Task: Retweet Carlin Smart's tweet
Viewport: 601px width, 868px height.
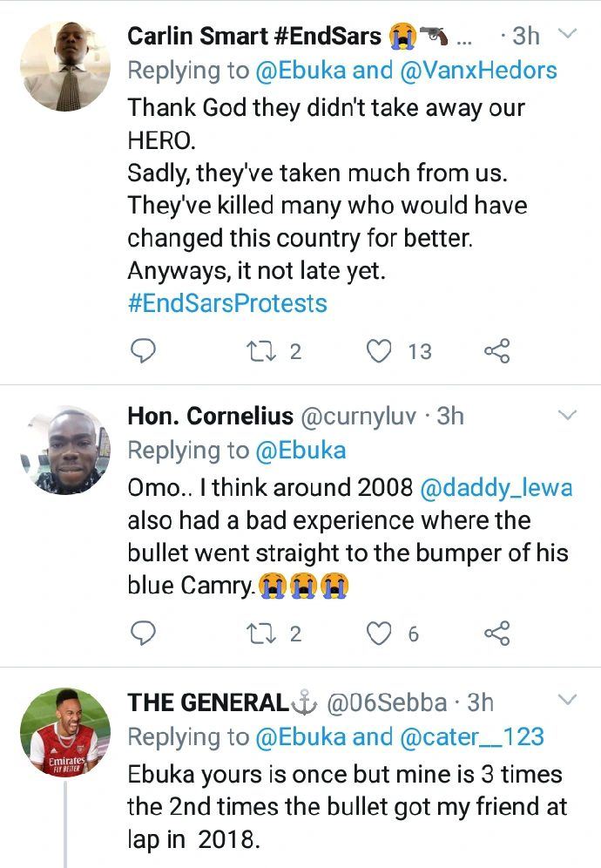Action: (x=260, y=351)
